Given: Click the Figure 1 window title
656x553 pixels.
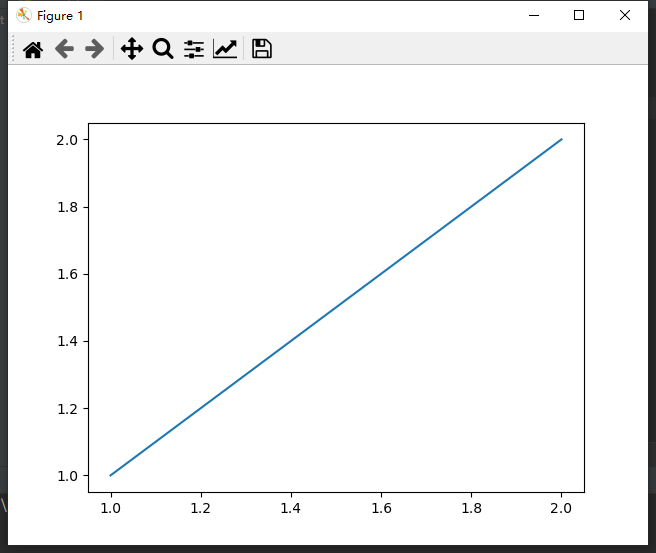Looking at the screenshot, I should pyautogui.click(x=60, y=16).
